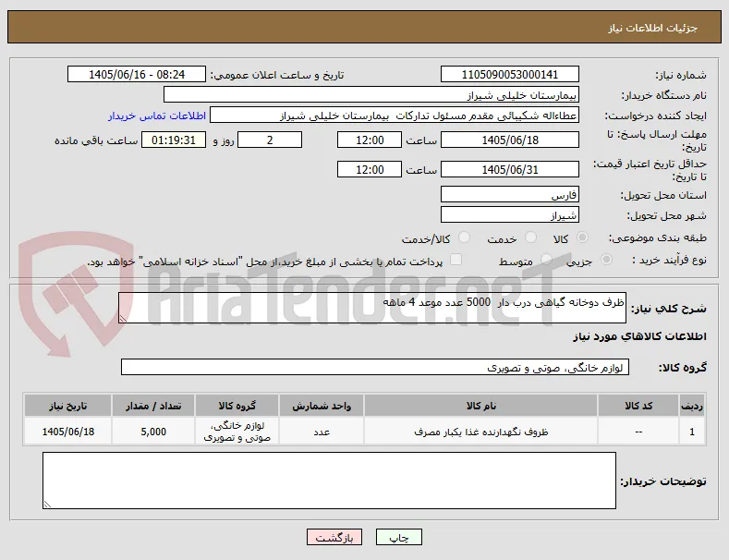Click the delivery city field شیراز
The width and height of the screenshot is (729, 560).
pos(509,215)
